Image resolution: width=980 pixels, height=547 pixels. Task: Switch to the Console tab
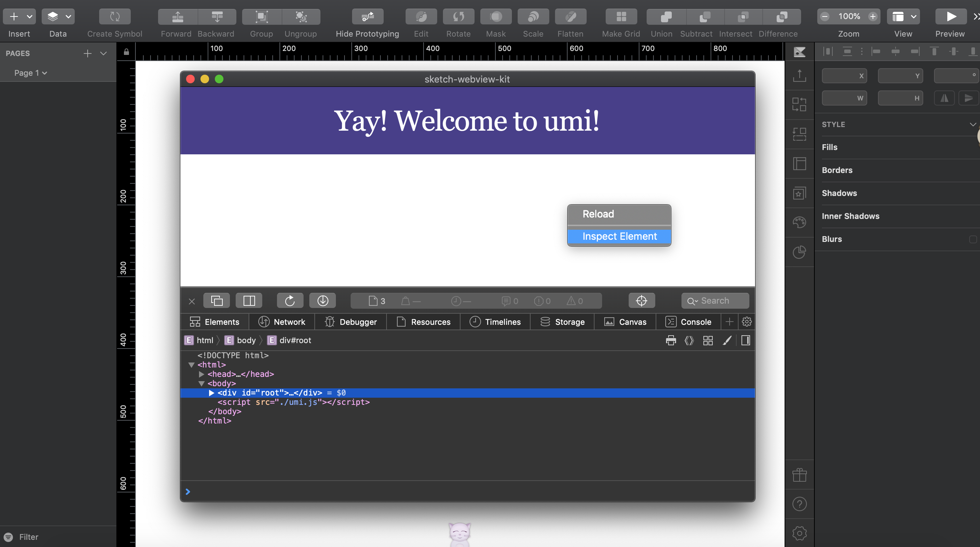688,322
